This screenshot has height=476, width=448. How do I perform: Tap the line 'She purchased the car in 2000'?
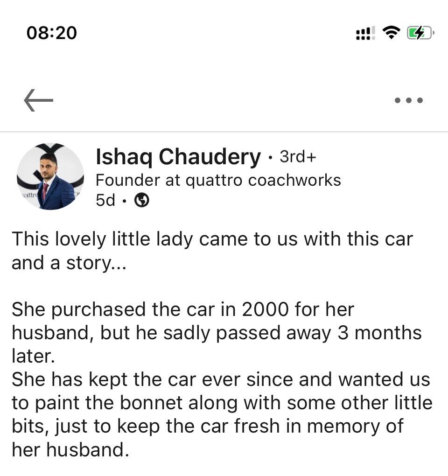[x=150, y=310]
